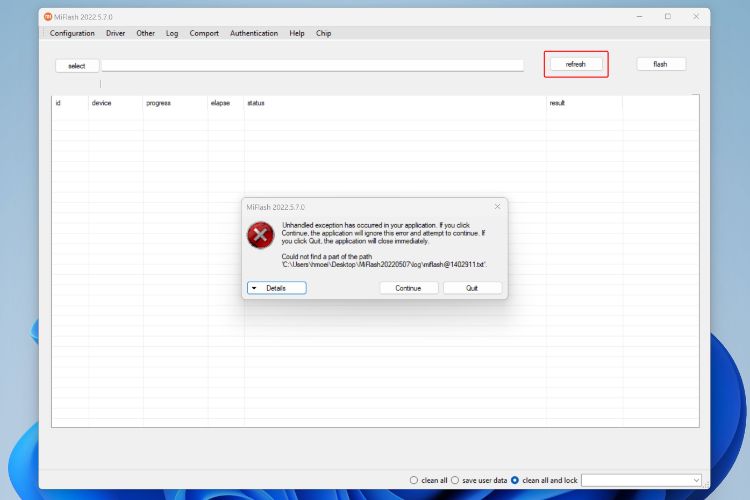The image size is (750, 500).
Task: Click the select button to choose firmware
Action: (77, 66)
